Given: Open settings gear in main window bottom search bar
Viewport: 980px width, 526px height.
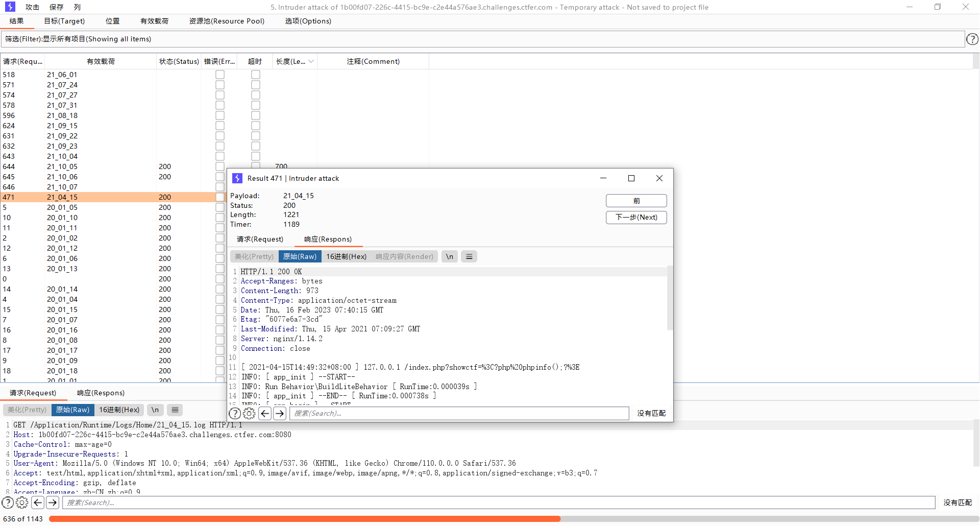Looking at the screenshot, I should (22, 503).
